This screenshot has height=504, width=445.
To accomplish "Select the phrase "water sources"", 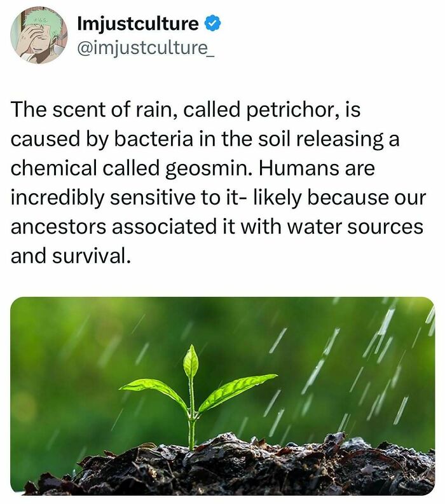I will pos(355,227).
